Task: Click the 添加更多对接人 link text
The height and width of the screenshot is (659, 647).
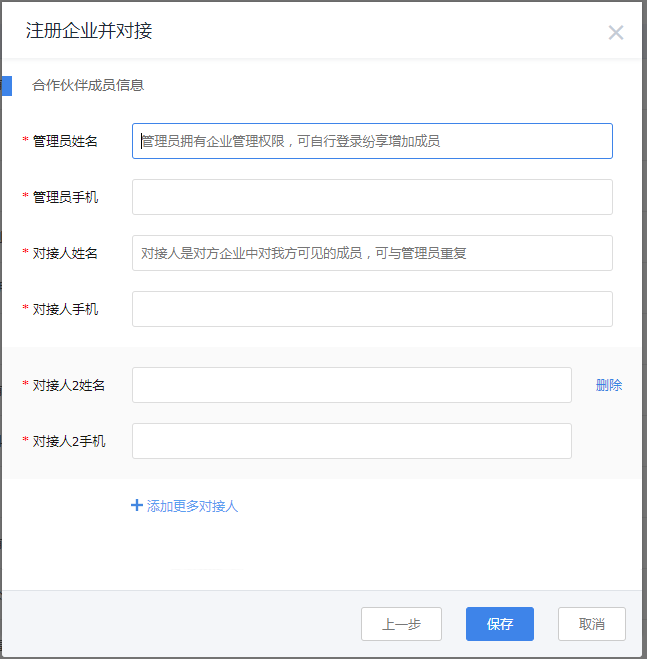Action: point(192,506)
